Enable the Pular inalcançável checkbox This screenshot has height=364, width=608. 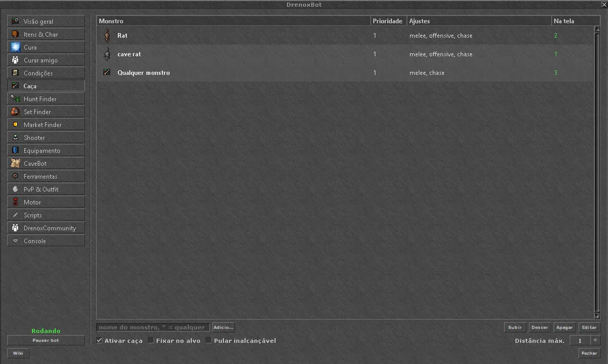[209, 340]
